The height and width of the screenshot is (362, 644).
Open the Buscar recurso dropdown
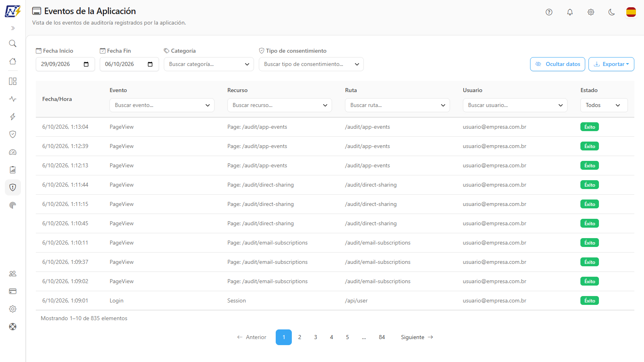pos(280,105)
